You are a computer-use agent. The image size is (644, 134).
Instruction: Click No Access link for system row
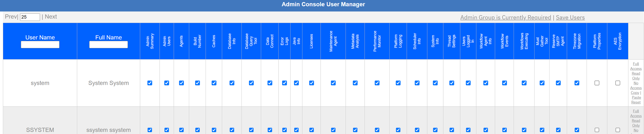(x=636, y=86)
